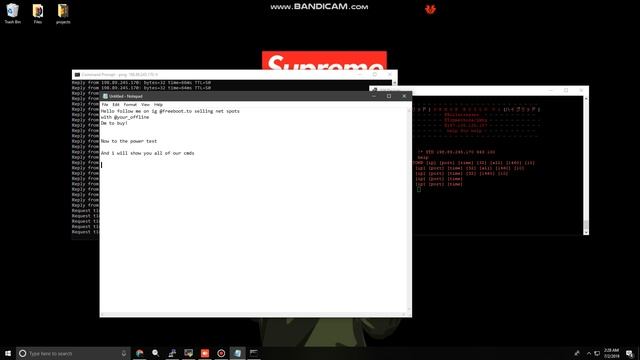Image resolution: width=640 pixels, height=360 pixels.
Task: Click the taskbar clock and date
Action: (x=611, y=353)
